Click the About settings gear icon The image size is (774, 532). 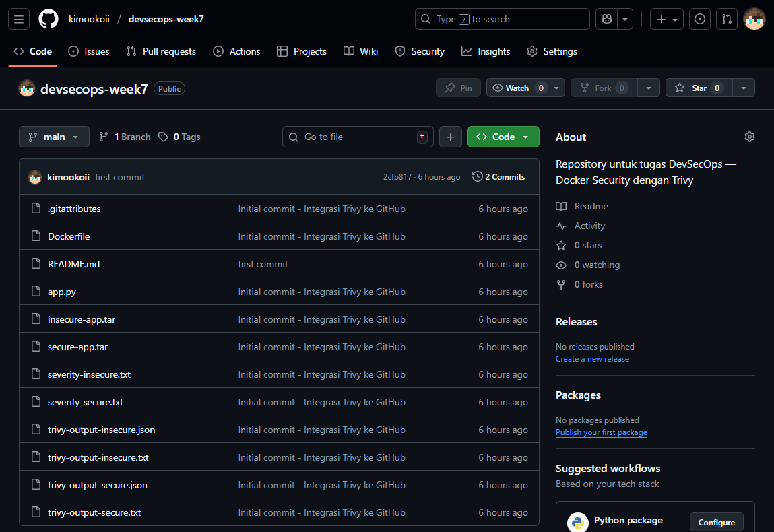coord(749,137)
